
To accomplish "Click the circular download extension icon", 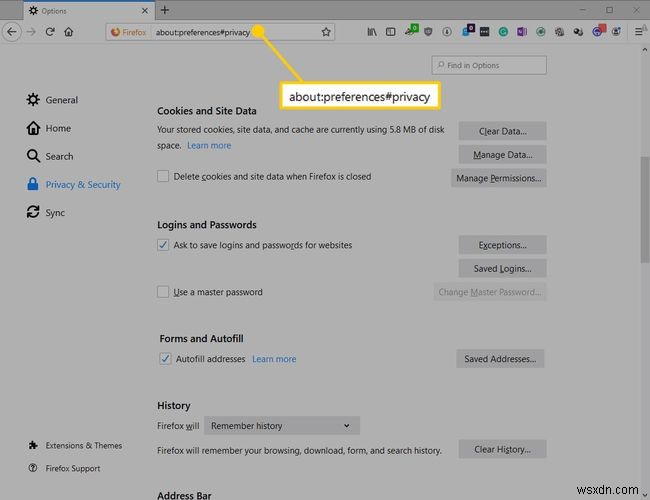I will (447, 32).
